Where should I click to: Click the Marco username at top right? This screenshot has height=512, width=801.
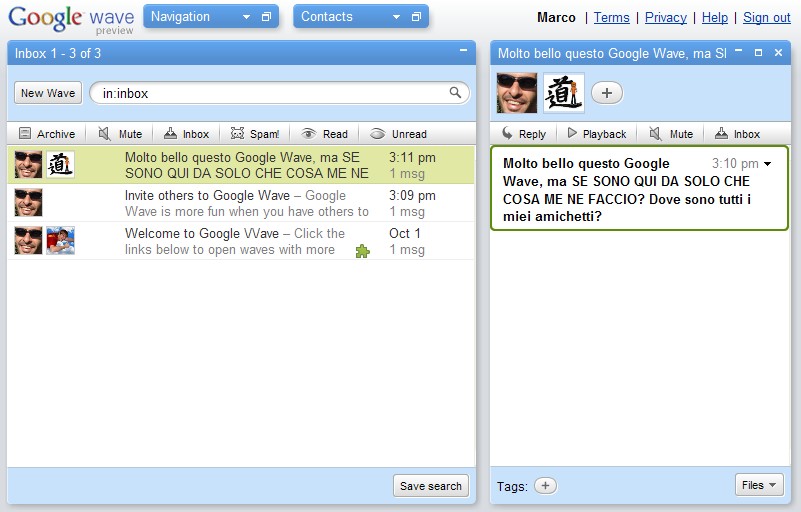click(x=556, y=17)
